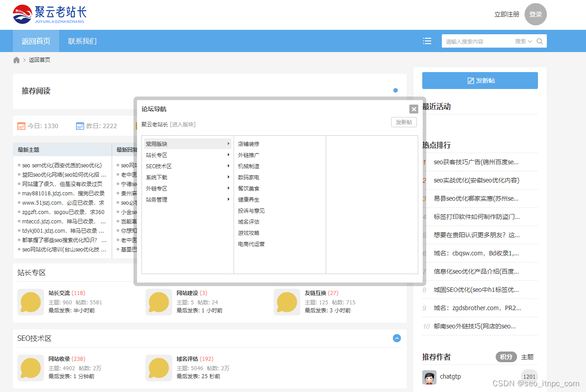Click chatgtp author name
Image resolution: width=586 pixels, height=392 pixels.
pyautogui.click(x=450, y=376)
